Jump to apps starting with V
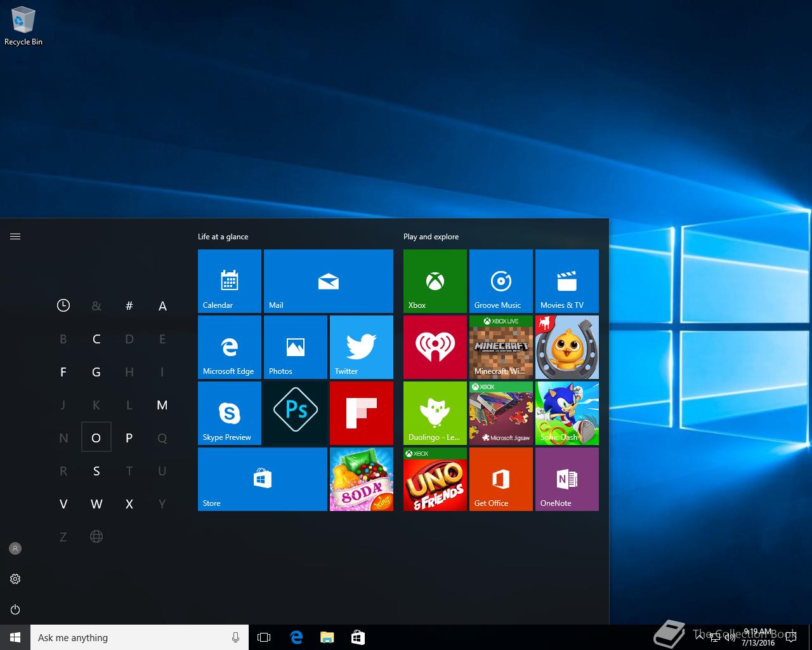 tap(63, 503)
